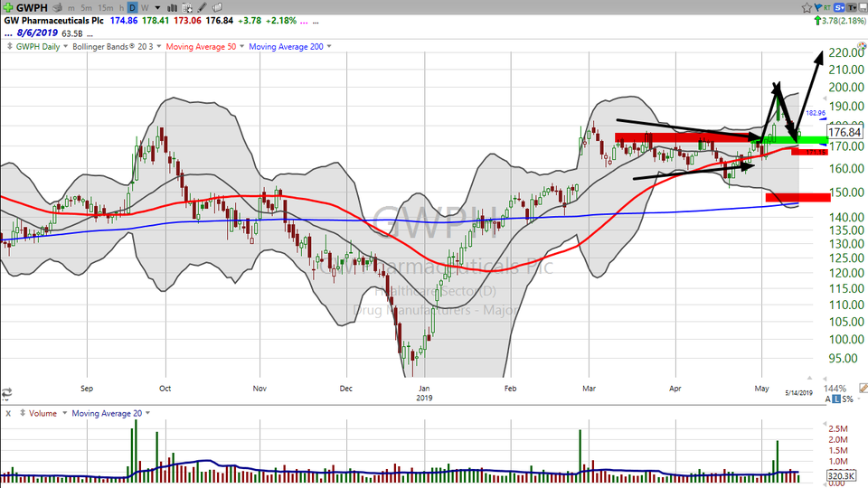
Task: Click the add indicator icon
Action: point(187,8)
